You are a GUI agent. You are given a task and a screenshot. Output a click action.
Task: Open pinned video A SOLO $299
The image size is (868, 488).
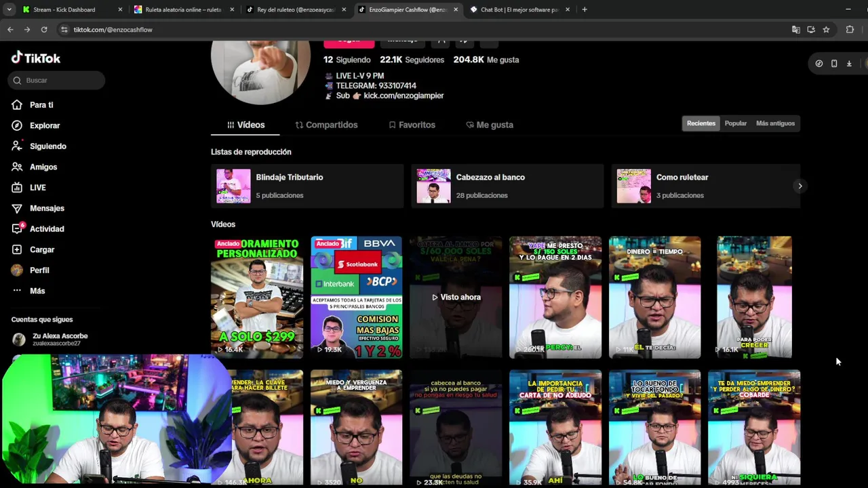click(256, 297)
